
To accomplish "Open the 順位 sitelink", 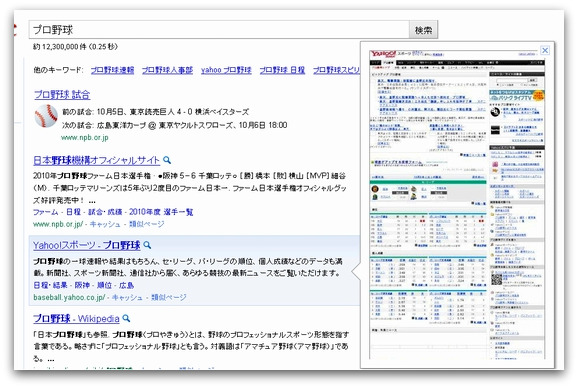I will (x=104, y=285).
